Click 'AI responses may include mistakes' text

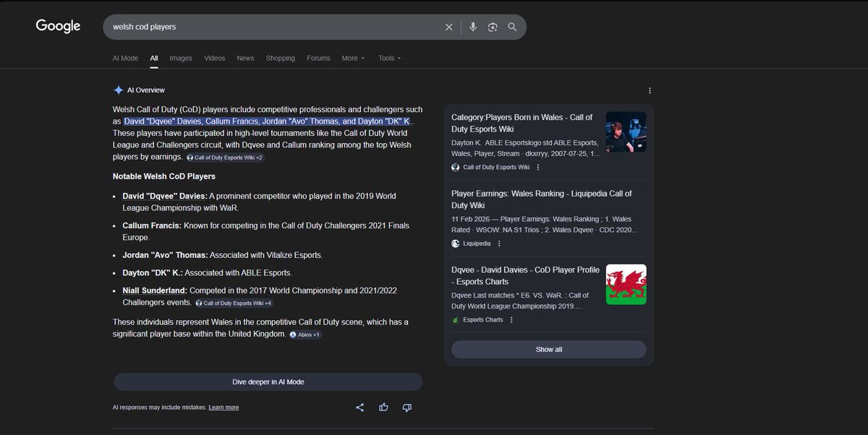pyautogui.click(x=159, y=408)
